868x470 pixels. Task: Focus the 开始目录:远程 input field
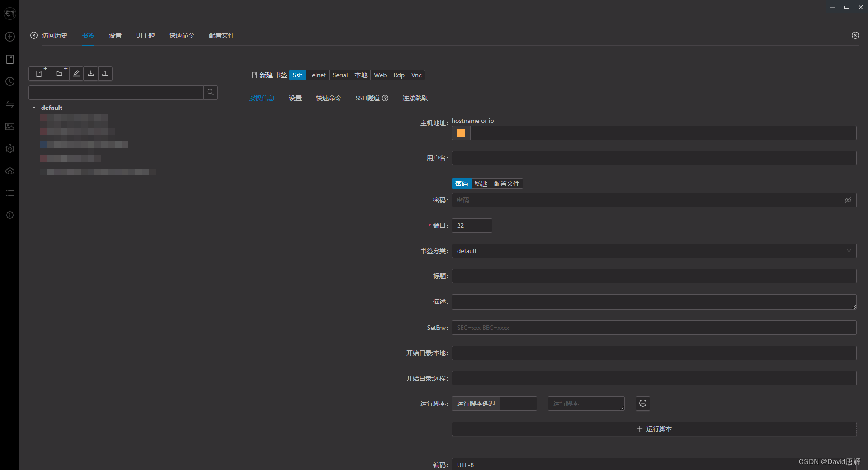point(654,378)
